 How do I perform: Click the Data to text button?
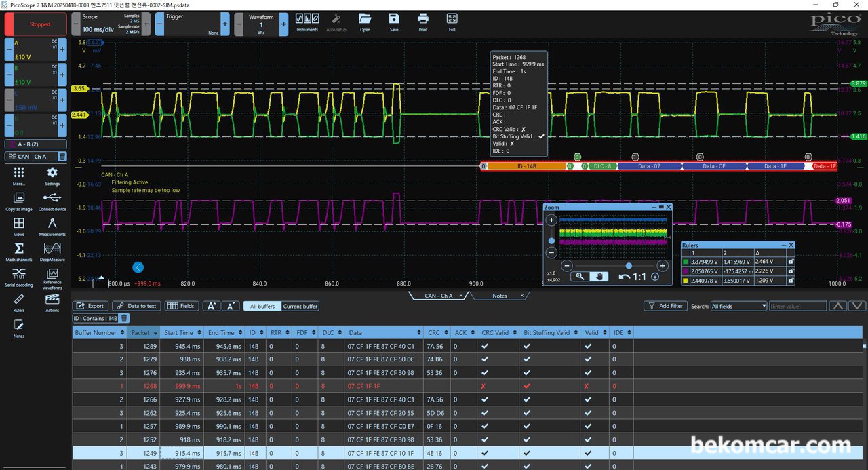click(x=136, y=306)
